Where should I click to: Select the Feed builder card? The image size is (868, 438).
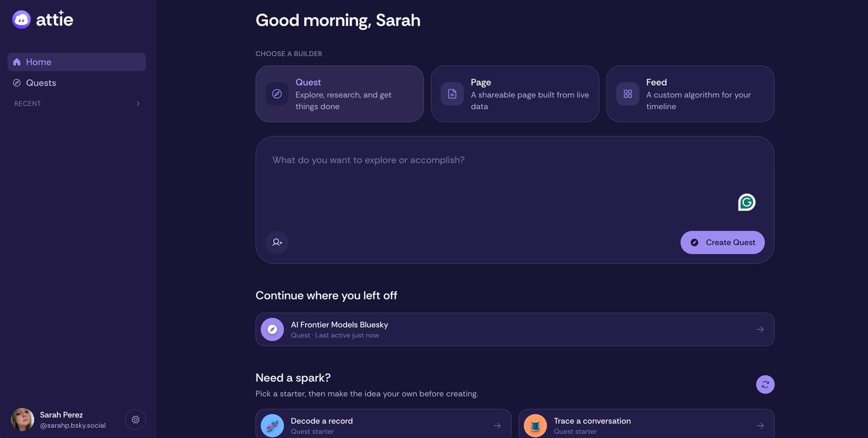pyautogui.click(x=690, y=94)
